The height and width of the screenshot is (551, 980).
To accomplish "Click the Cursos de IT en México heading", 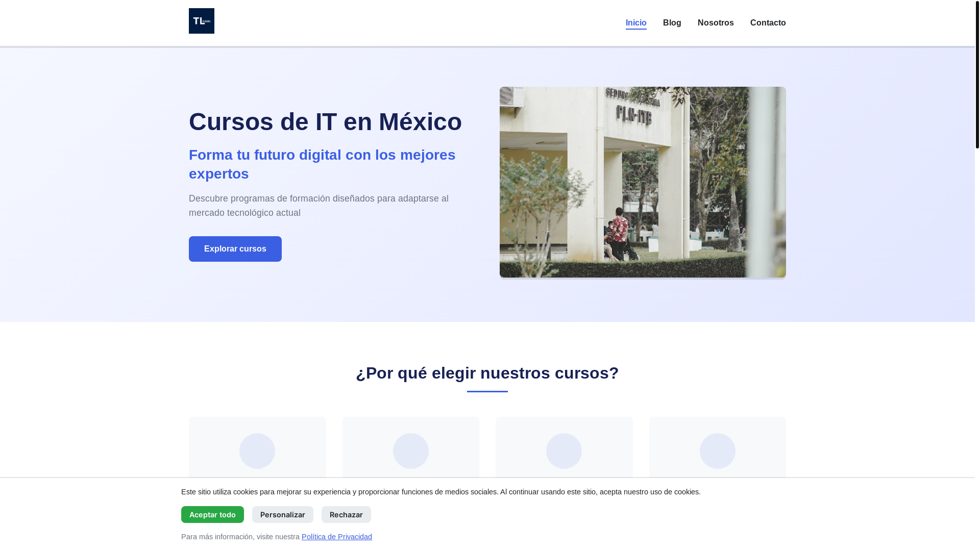I will coord(326,121).
